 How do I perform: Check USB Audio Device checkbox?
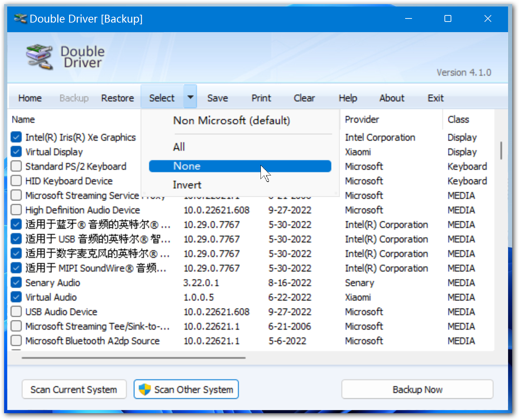pyautogui.click(x=16, y=312)
